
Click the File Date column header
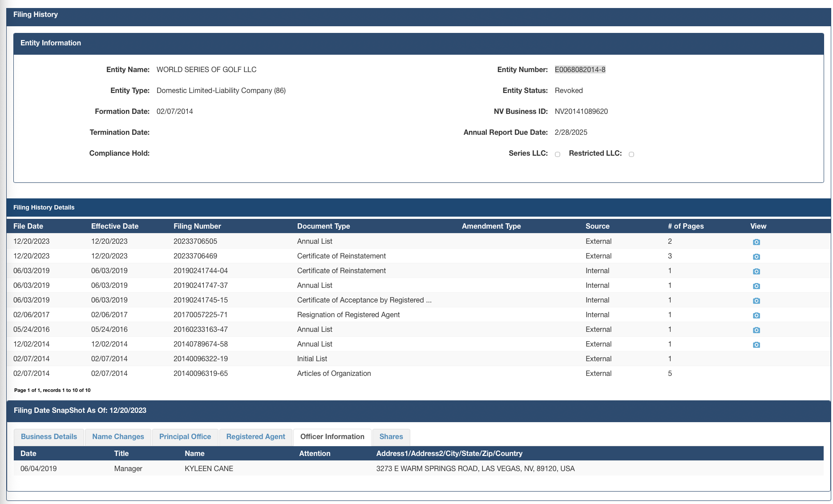[x=28, y=226]
